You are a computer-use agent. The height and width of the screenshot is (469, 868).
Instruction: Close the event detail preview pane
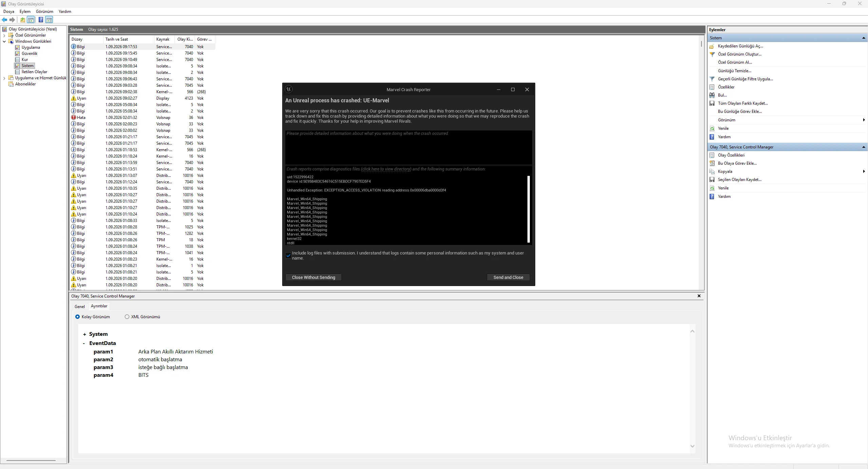tap(699, 296)
